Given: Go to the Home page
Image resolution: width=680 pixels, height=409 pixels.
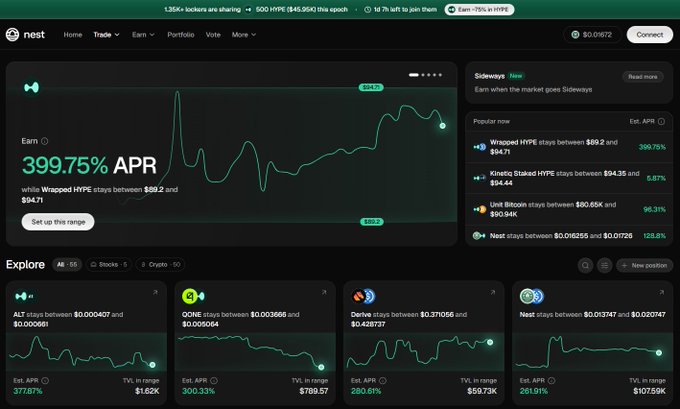Looking at the screenshot, I should coord(73,35).
